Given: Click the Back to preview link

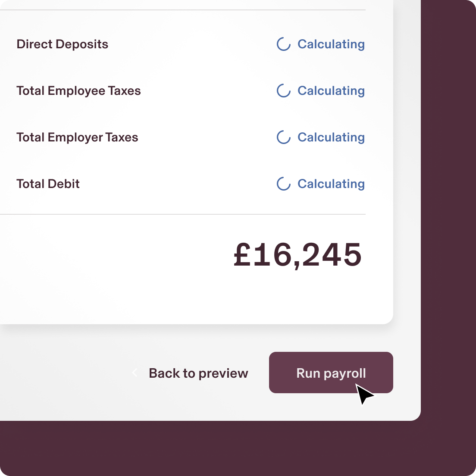Looking at the screenshot, I should [198, 373].
